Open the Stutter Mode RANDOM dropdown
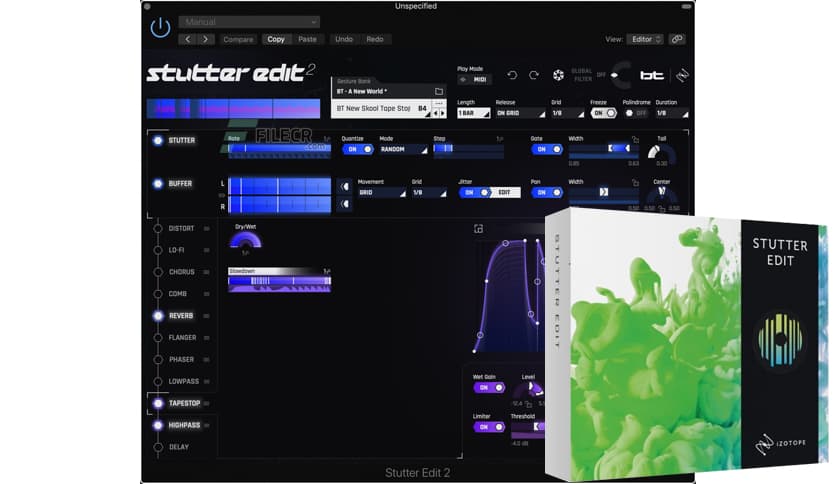The height and width of the screenshot is (484, 836). [404, 149]
